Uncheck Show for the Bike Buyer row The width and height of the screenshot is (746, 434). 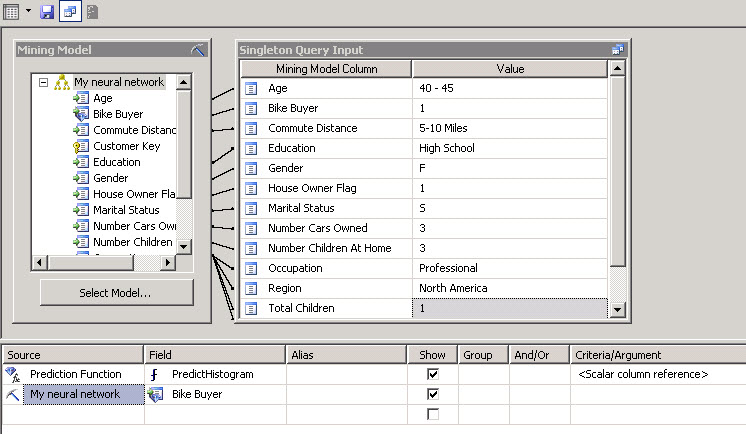432,395
